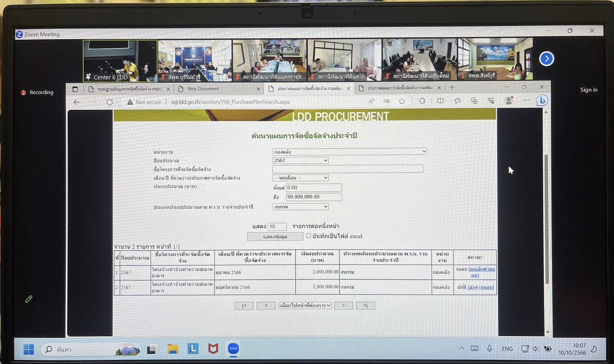Screen dimensions: 614x364
Task: Click the split screen icon in browser toolbar
Action: 440,101
